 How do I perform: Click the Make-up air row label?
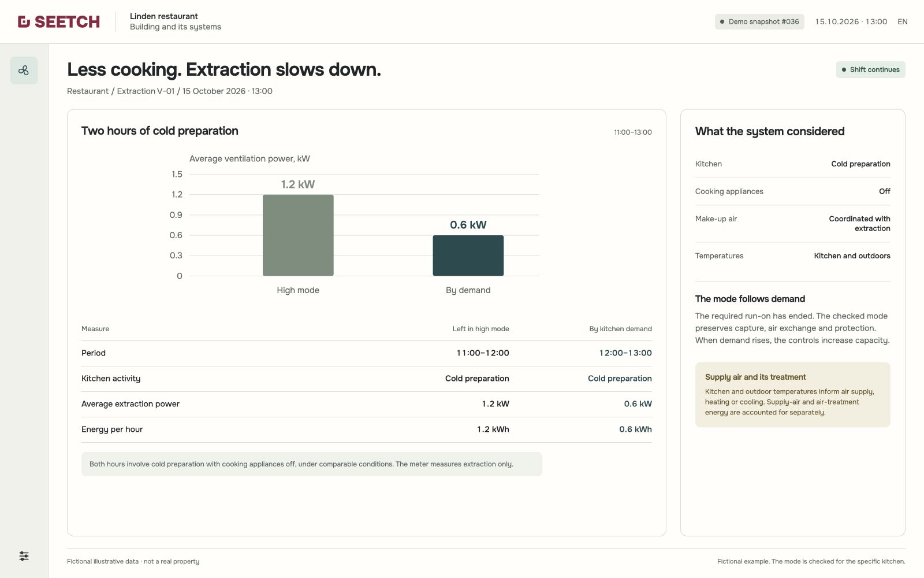[x=716, y=219]
